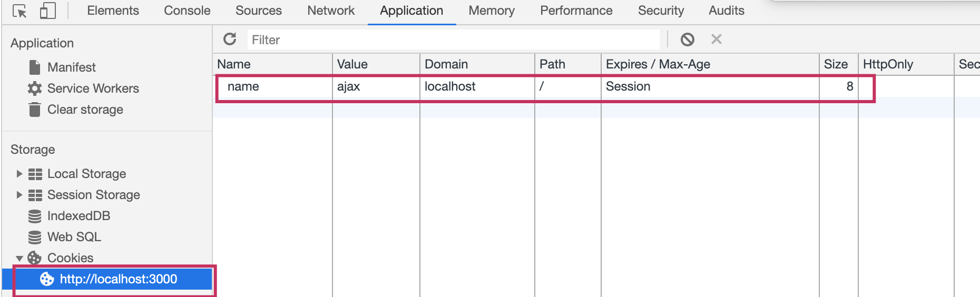Screen dimensions: 980x297
Task: Select the Web SQL storage item
Action: pyautogui.click(x=74, y=237)
